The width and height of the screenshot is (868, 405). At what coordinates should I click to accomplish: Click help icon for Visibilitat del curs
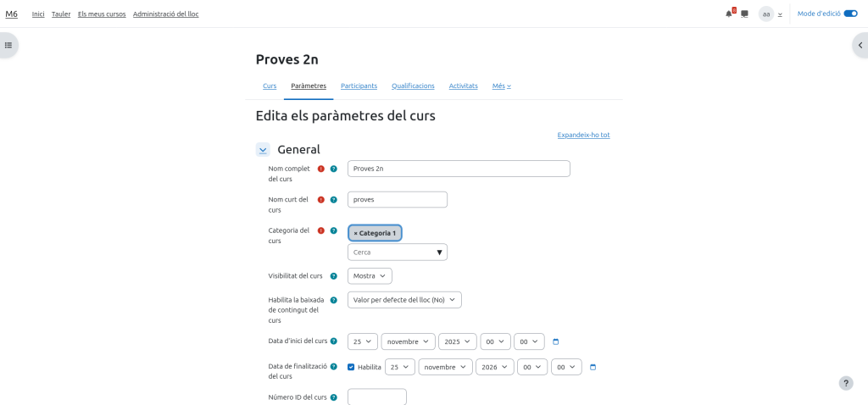(333, 276)
